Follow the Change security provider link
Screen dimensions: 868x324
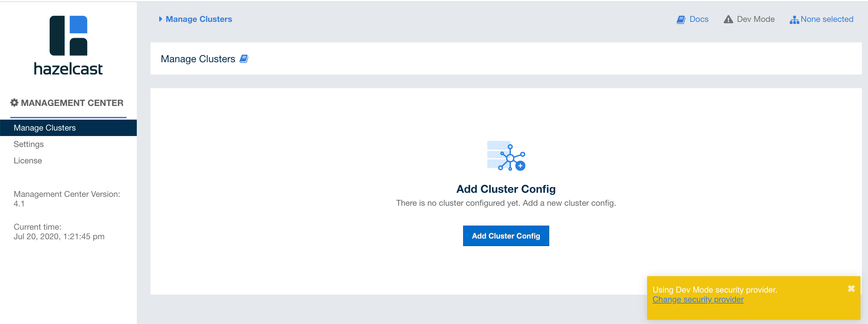(x=698, y=299)
